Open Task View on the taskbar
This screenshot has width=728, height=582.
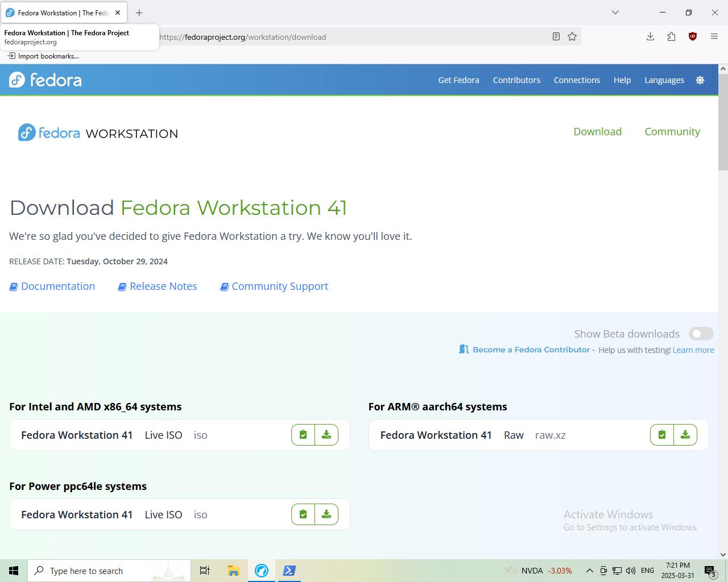(205, 571)
